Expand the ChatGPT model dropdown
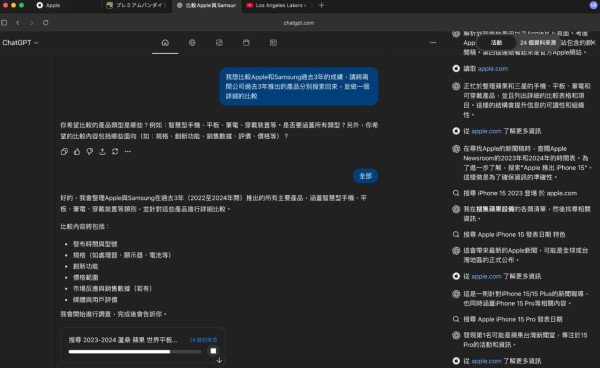Viewport: 600px width, 368px height. point(20,43)
